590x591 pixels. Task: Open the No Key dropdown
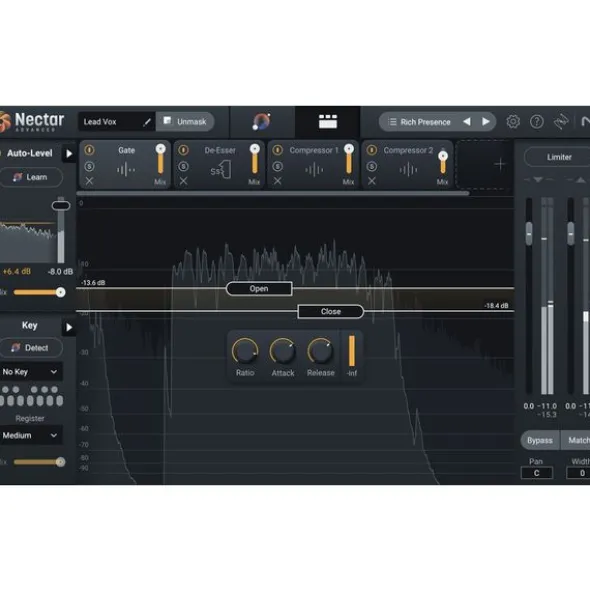[x=30, y=372]
